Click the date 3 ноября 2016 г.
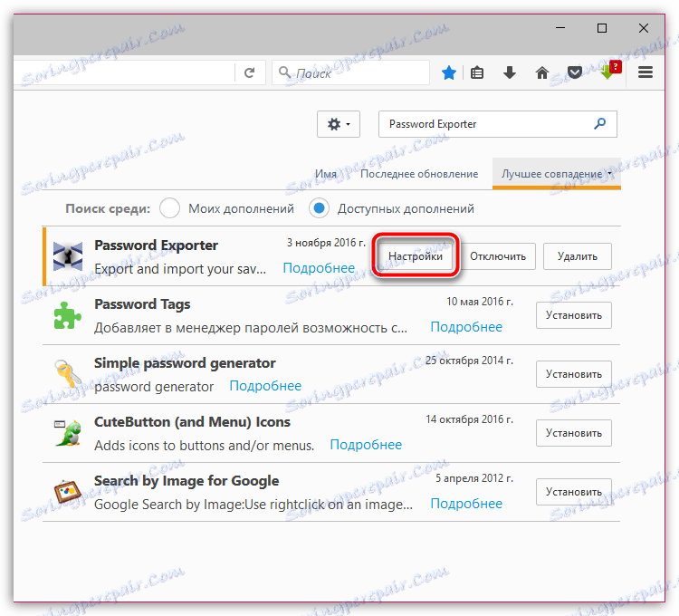This screenshot has height=616, width=679. [326, 243]
